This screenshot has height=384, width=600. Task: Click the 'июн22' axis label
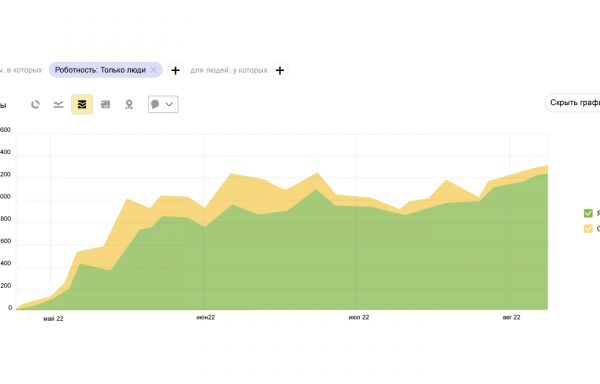point(205,317)
